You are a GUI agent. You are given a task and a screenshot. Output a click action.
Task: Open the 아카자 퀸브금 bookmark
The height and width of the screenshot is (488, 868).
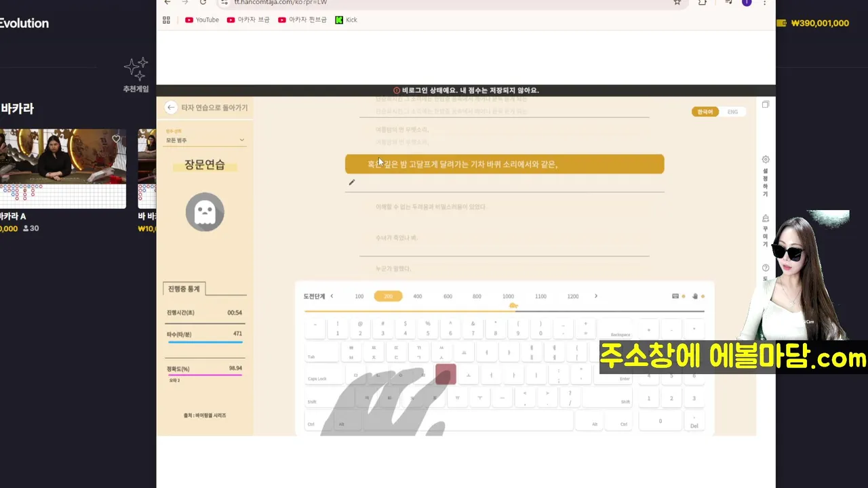pos(302,20)
